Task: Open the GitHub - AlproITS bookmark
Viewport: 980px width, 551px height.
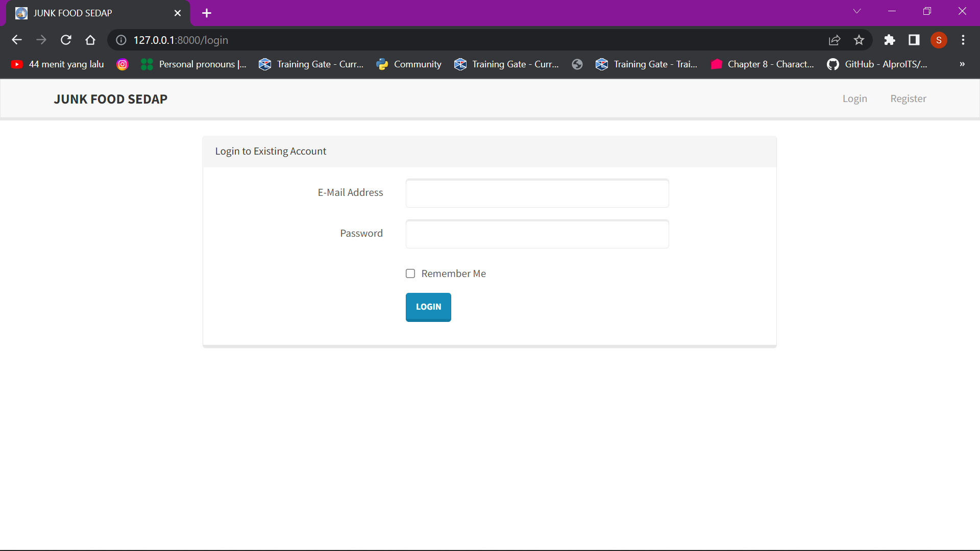Action: tap(877, 64)
